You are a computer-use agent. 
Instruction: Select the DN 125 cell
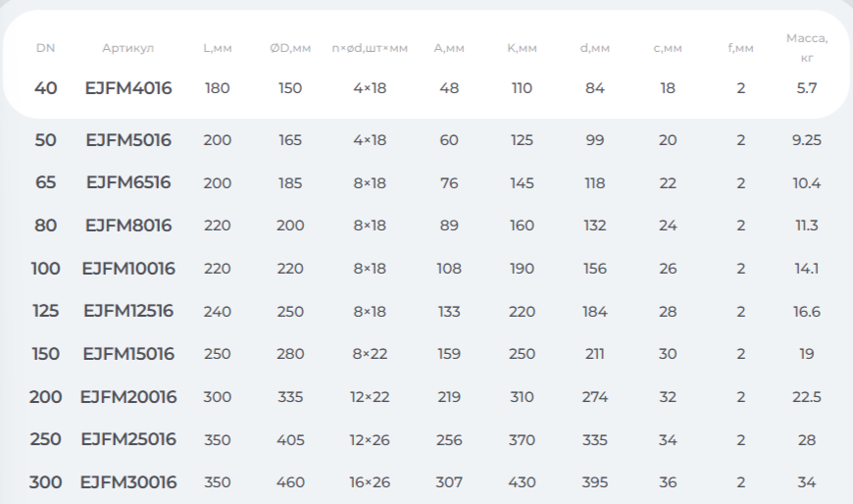point(46,311)
